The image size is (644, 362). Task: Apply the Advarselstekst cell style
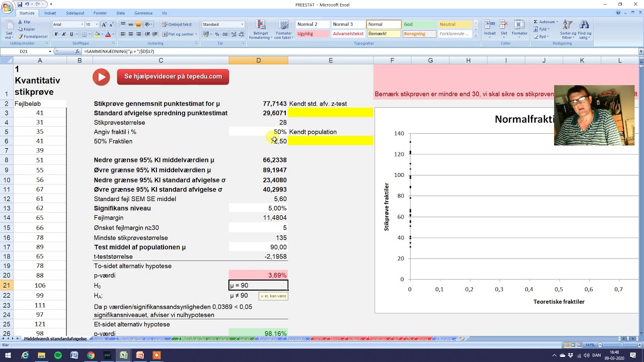[x=348, y=34]
